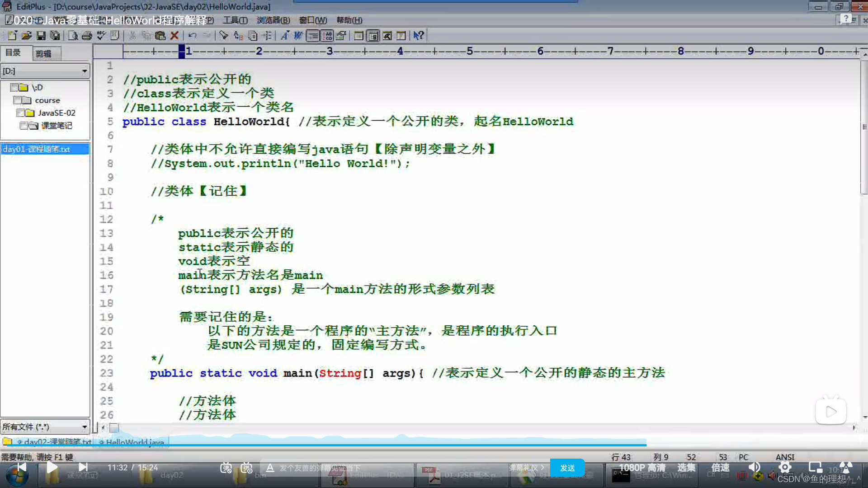Toggle danmaku display icon in player
Screen dimensions: 868x488
226,468
